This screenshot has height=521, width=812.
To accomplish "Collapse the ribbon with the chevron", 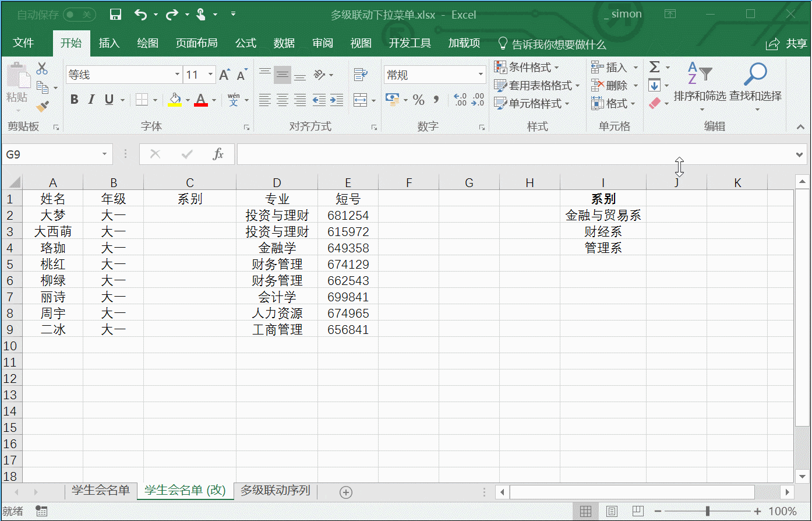I will point(799,126).
